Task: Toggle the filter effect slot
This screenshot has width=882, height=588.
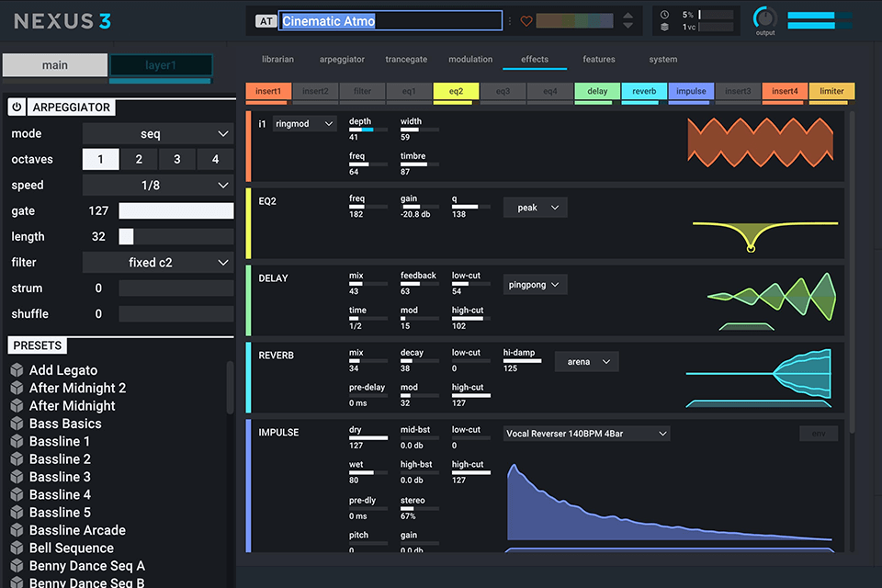Action: coord(362,91)
